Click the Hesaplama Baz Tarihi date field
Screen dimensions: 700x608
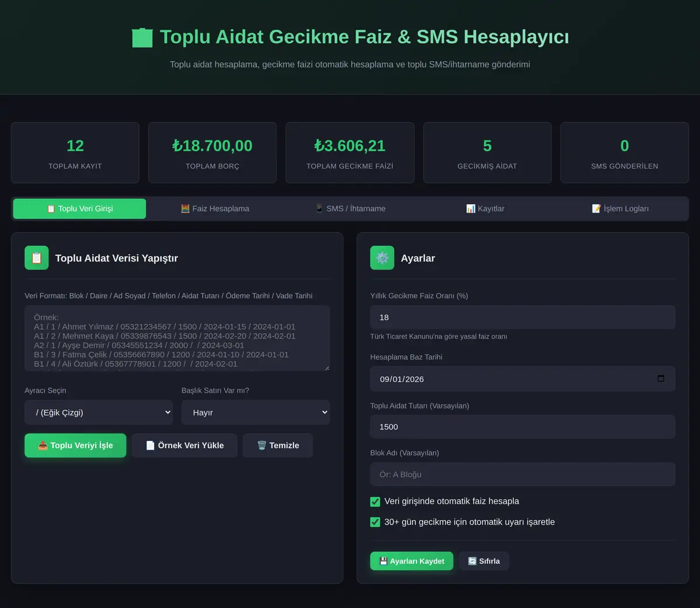tap(523, 379)
